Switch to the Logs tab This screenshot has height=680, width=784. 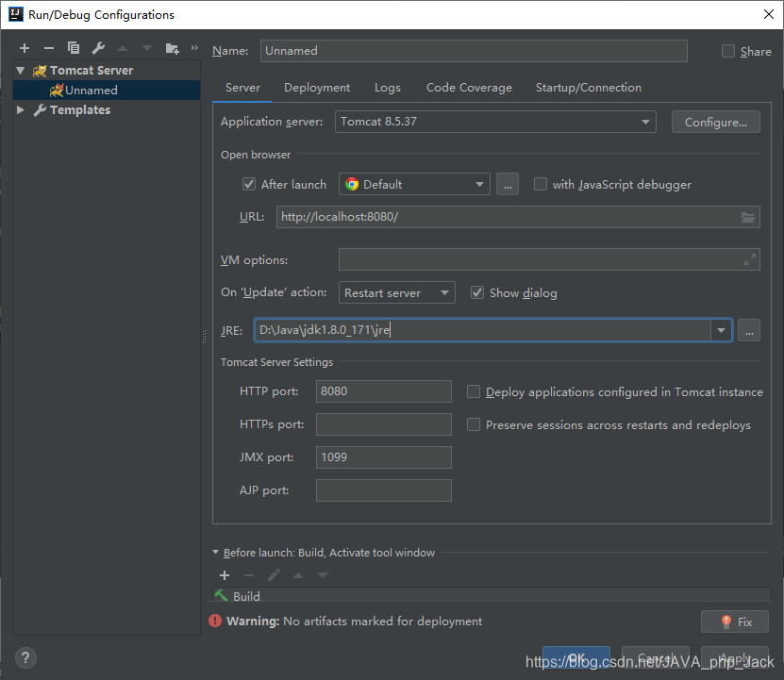pyautogui.click(x=388, y=88)
